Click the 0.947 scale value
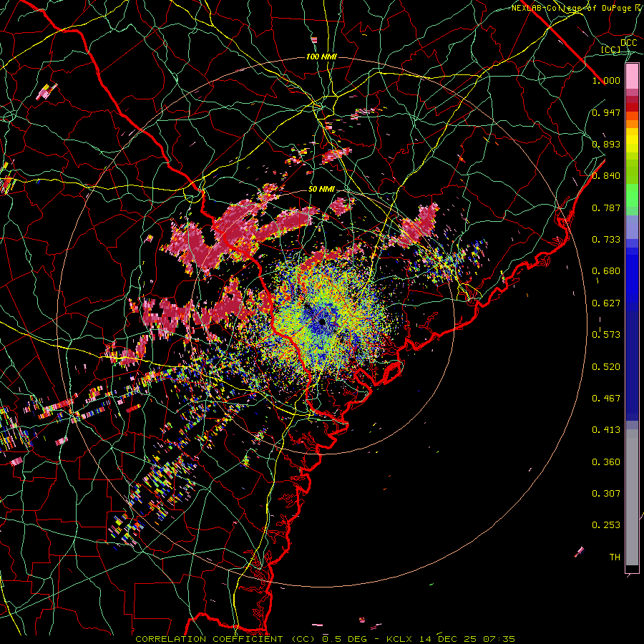 coord(606,112)
